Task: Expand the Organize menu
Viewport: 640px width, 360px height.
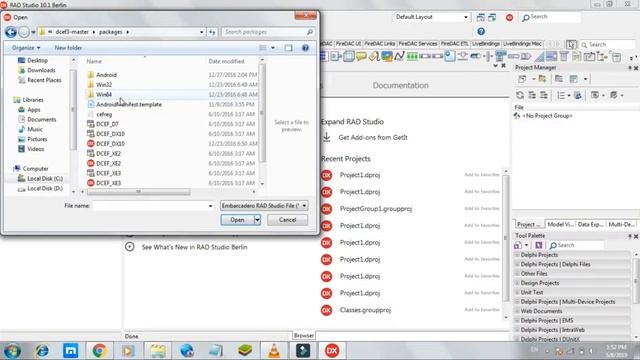Action: pos(26,48)
